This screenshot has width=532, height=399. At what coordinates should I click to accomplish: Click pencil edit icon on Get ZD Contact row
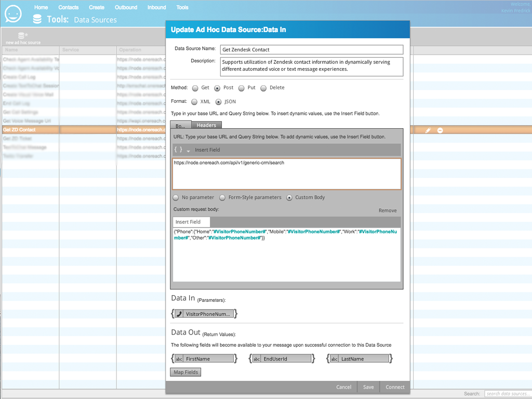pyautogui.click(x=428, y=130)
